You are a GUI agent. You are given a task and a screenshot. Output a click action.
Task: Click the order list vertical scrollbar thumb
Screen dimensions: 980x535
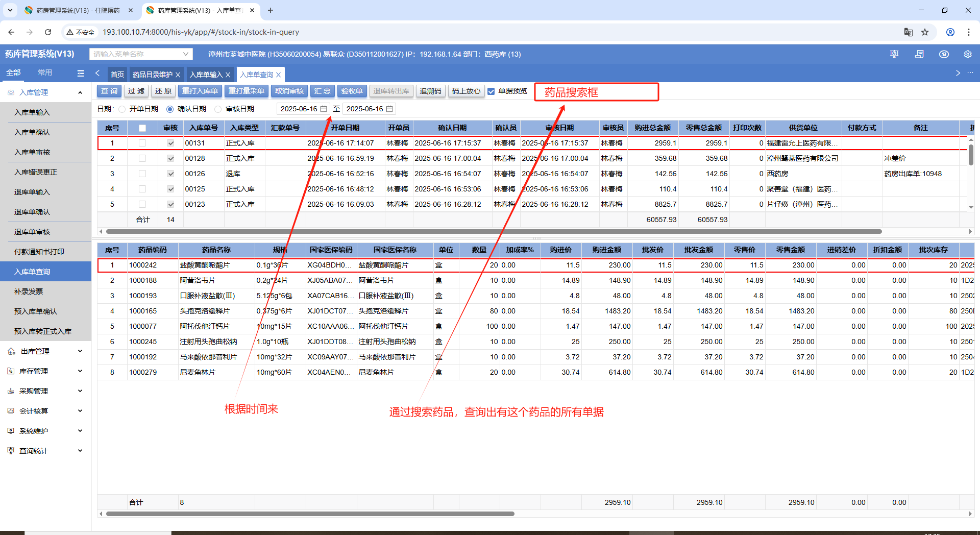click(971, 155)
